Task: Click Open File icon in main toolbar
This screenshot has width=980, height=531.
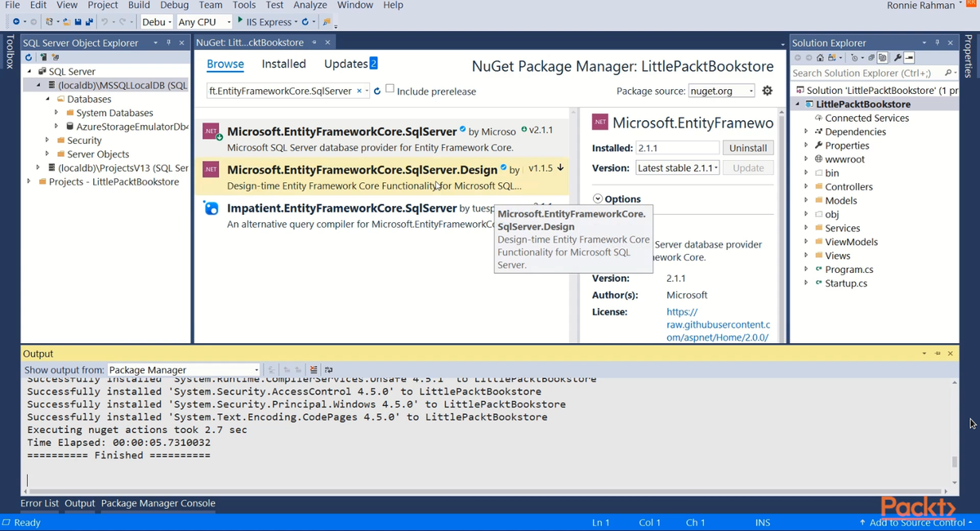Action: click(x=67, y=22)
